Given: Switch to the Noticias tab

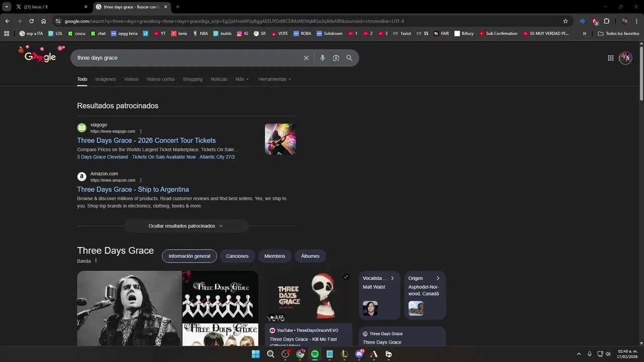Looking at the screenshot, I should point(219,79).
